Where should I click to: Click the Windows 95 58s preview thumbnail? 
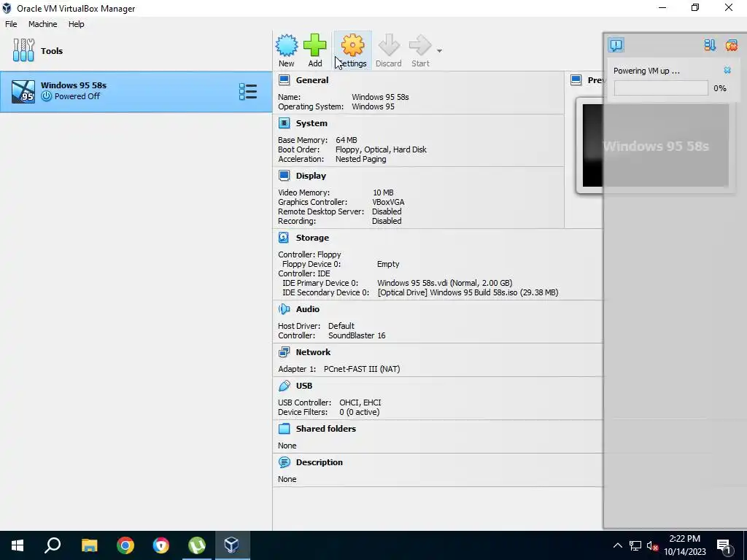656,145
